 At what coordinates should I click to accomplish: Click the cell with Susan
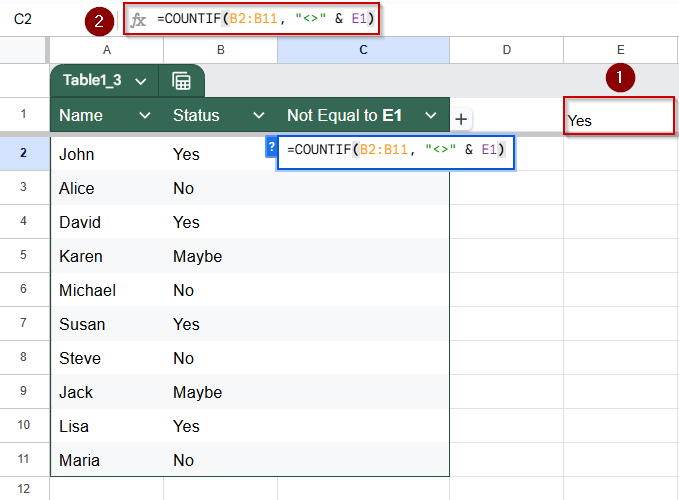tap(107, 324)
